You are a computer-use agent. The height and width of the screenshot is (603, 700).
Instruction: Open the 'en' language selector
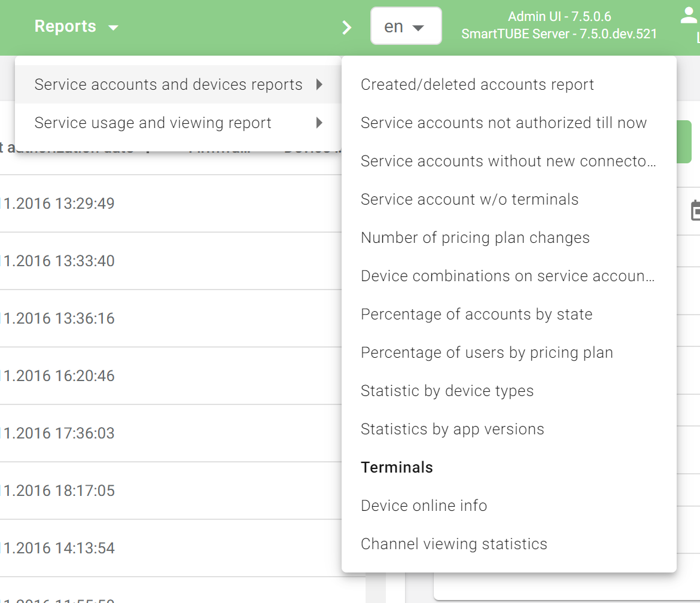(x=406, y=26)
